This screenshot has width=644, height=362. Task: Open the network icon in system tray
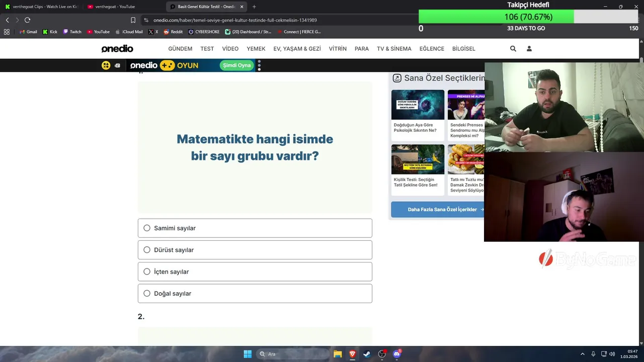click(x=604, y=354)
